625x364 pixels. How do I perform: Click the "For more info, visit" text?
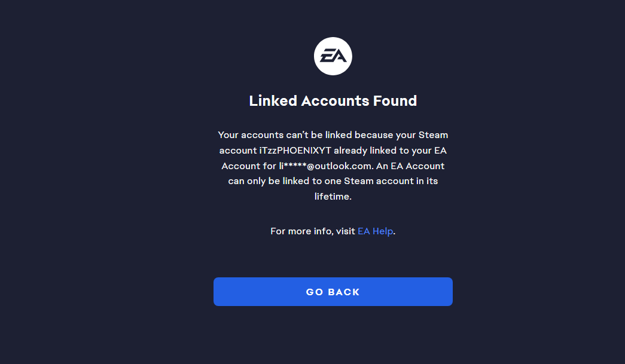tap(313, 231)
